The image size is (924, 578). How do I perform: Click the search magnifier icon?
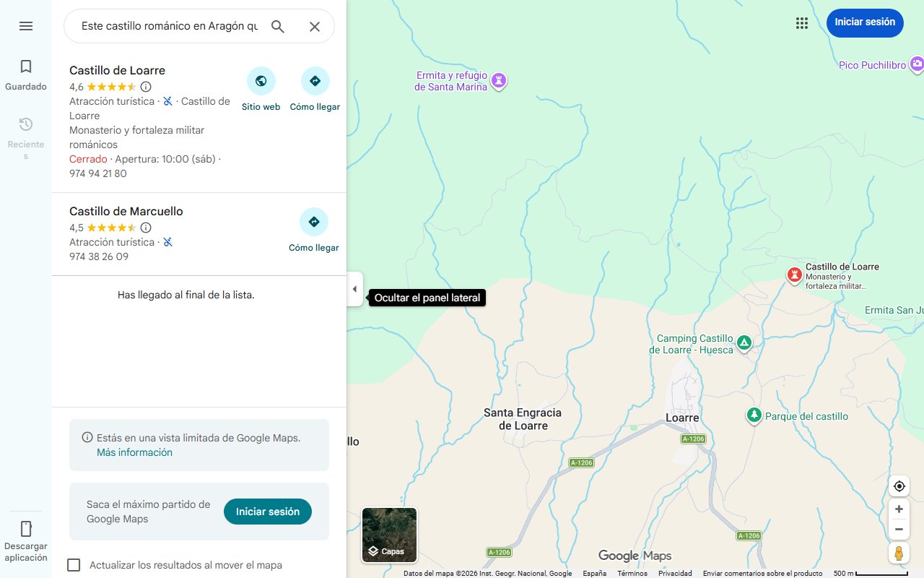pos(278,27)
